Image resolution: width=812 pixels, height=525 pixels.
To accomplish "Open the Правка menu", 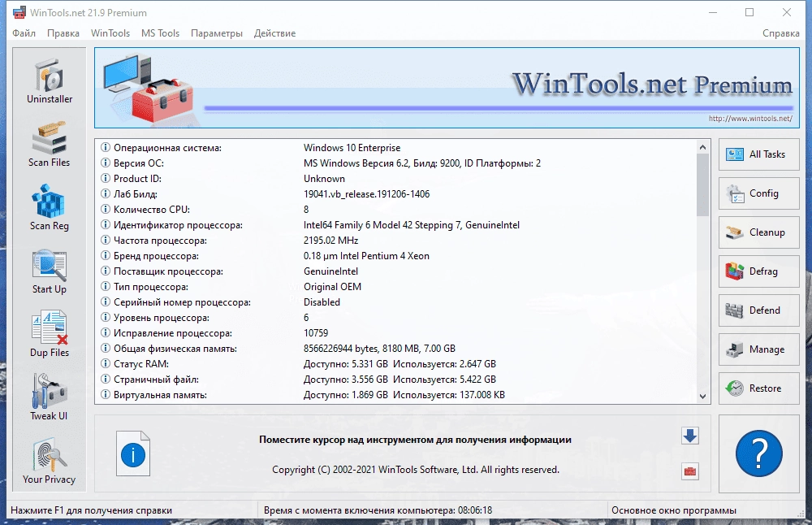I will point(63,33).
